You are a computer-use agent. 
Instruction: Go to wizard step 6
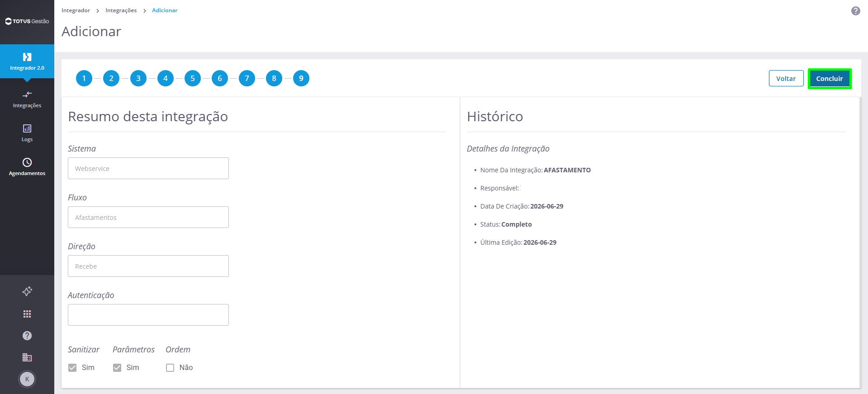click(220, 78)
